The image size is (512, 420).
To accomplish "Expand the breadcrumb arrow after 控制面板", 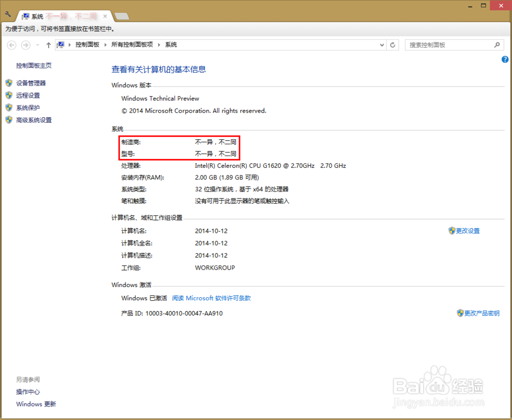I will coord(105,45).
